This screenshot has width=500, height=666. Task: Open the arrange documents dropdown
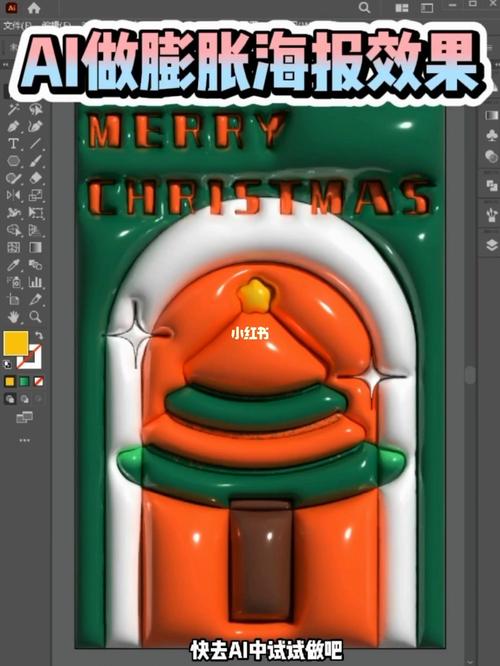(x=401, y=8)
